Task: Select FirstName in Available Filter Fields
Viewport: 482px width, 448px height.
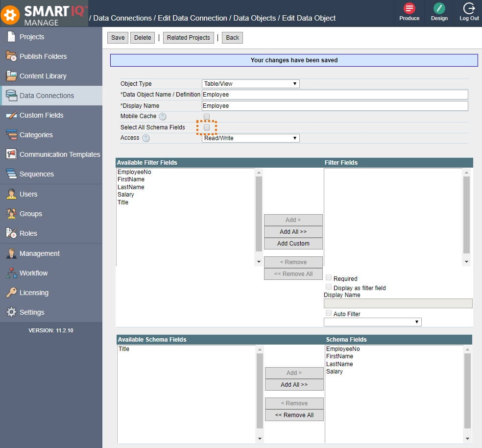Action: coord(131,179)
